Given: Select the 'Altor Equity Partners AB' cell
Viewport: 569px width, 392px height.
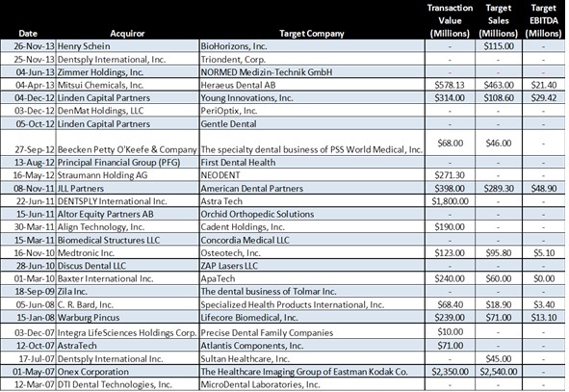Looking at the screenshot, I should click(128, 214).
